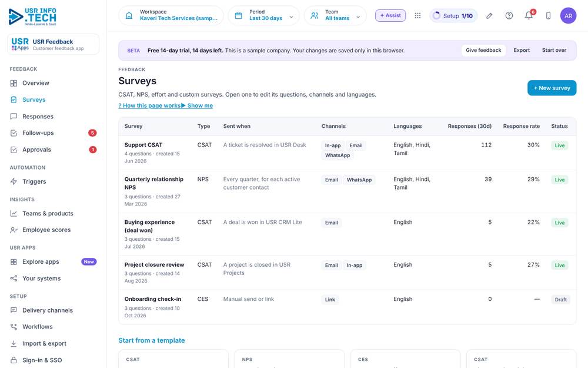Open Approvals in the sidebar
Screen dimensions: 588x368
coord(54,150)
